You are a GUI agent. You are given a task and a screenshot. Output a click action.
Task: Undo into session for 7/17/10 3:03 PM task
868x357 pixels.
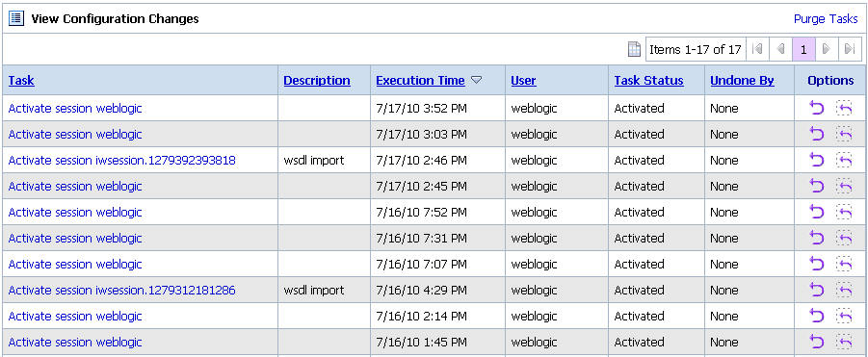pyautogui.click(x=844, y=135)
